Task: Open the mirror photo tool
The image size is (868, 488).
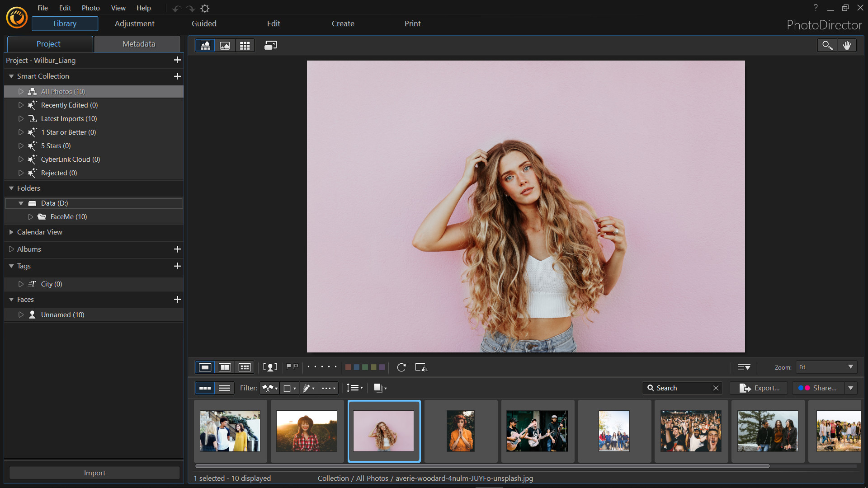Action: [x=421, y=367]
